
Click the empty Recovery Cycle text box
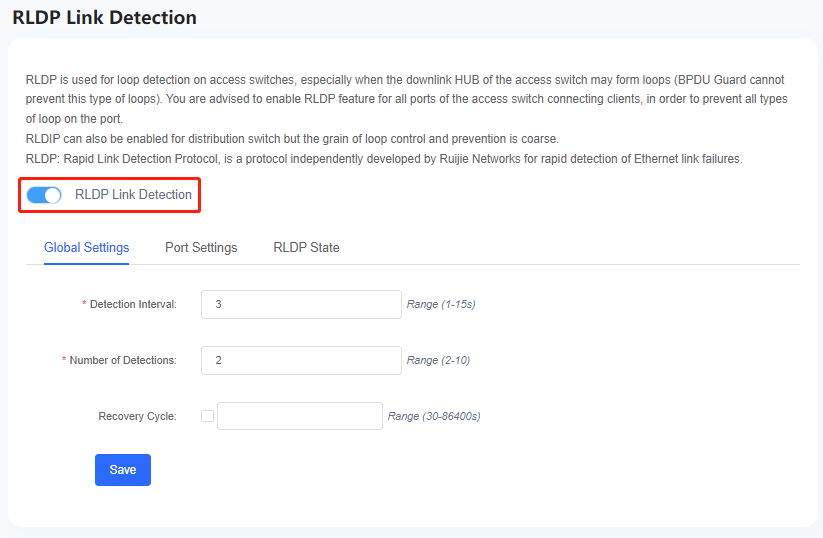pos(300,416)
